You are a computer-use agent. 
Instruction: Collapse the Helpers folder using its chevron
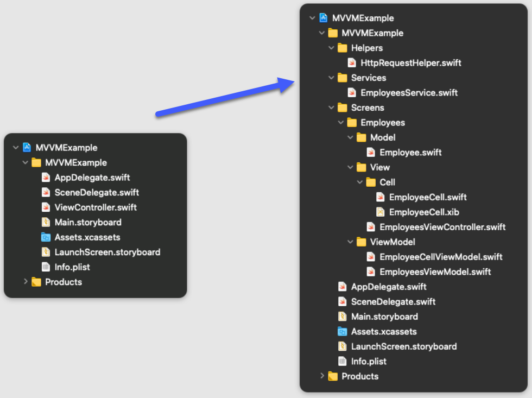click(331, 48)
